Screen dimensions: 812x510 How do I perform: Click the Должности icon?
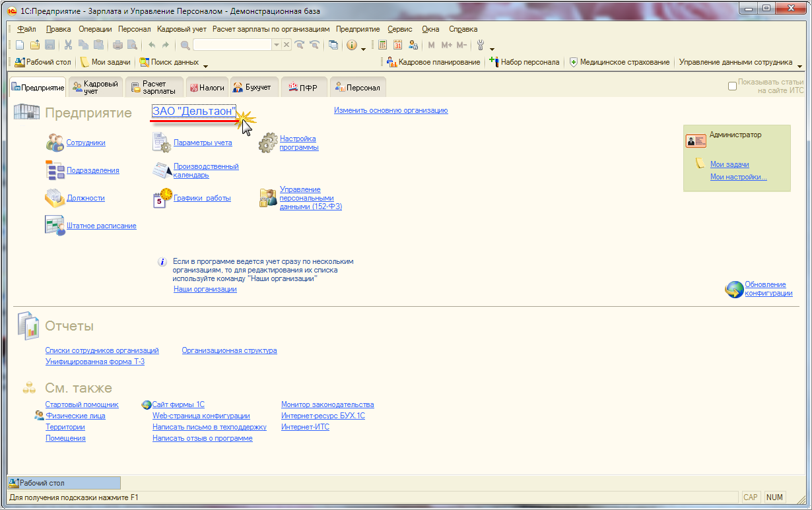pos(55,197)
